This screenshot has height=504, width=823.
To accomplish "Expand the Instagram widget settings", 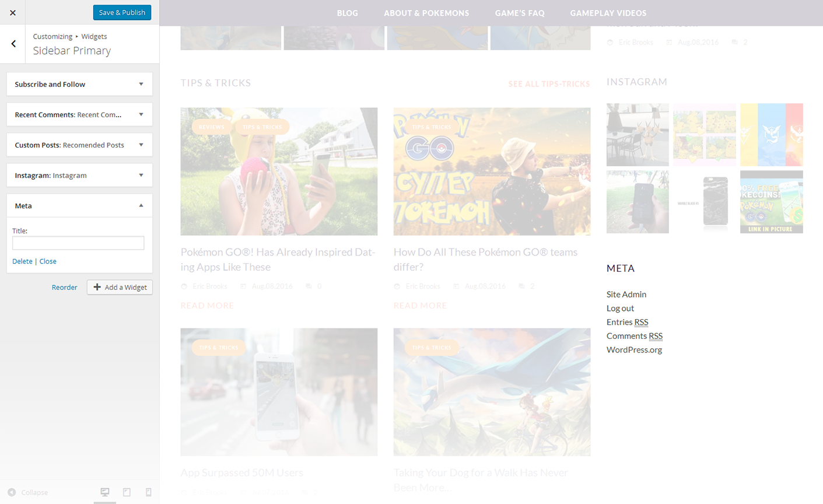I will click(79, 175).
